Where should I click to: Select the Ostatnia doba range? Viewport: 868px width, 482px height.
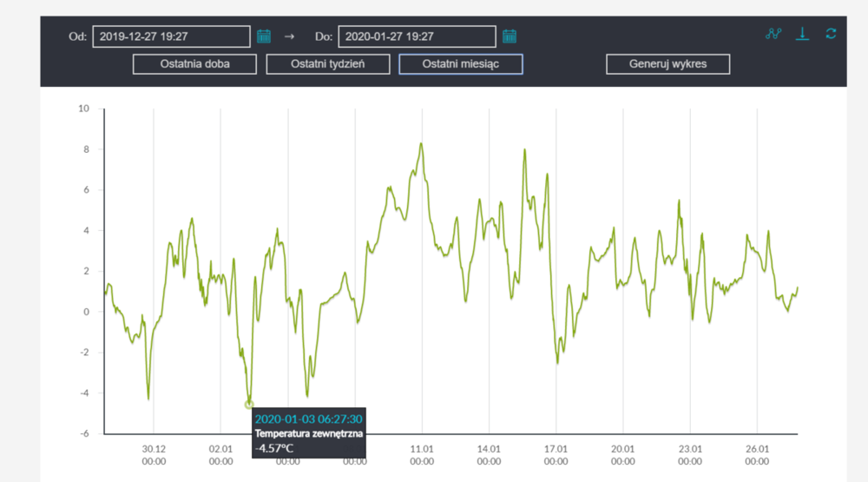click(195, 64)
